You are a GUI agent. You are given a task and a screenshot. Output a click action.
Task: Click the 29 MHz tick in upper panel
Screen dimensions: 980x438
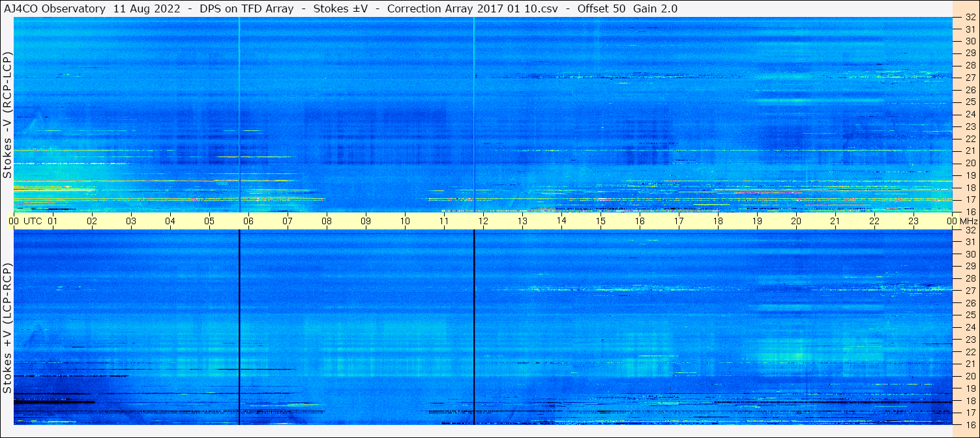point(970,53)
